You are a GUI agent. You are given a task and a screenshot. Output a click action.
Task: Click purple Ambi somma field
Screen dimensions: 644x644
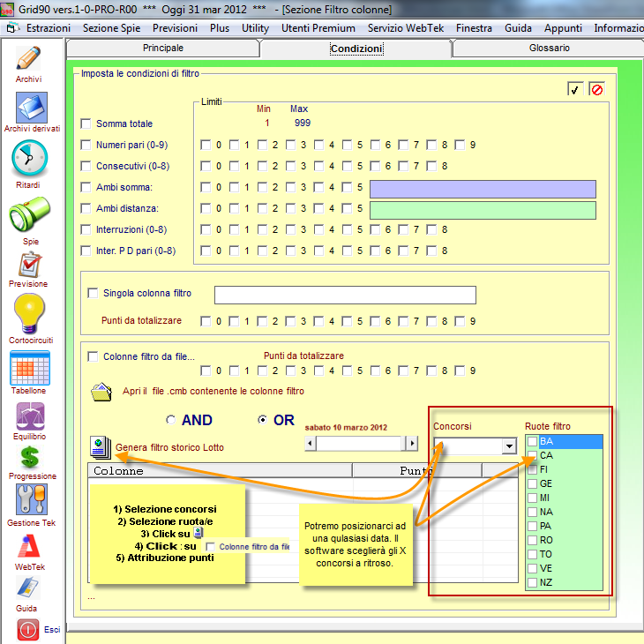click(483, 190)
